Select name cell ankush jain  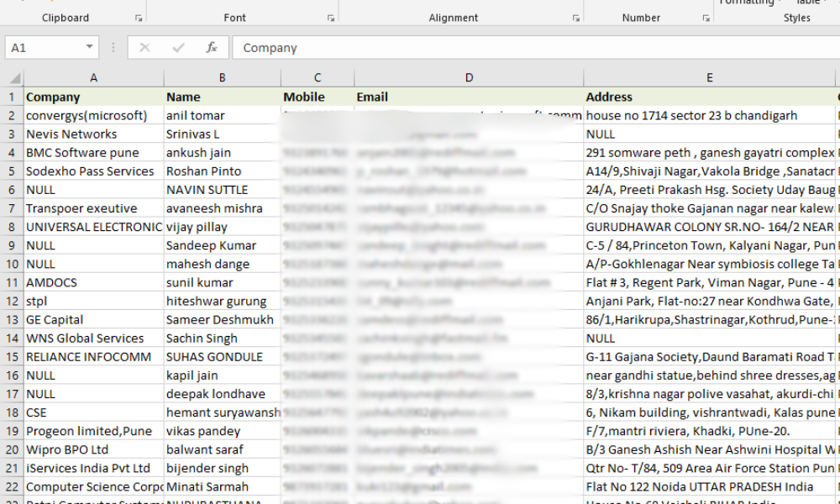click(x=223, y=153)
